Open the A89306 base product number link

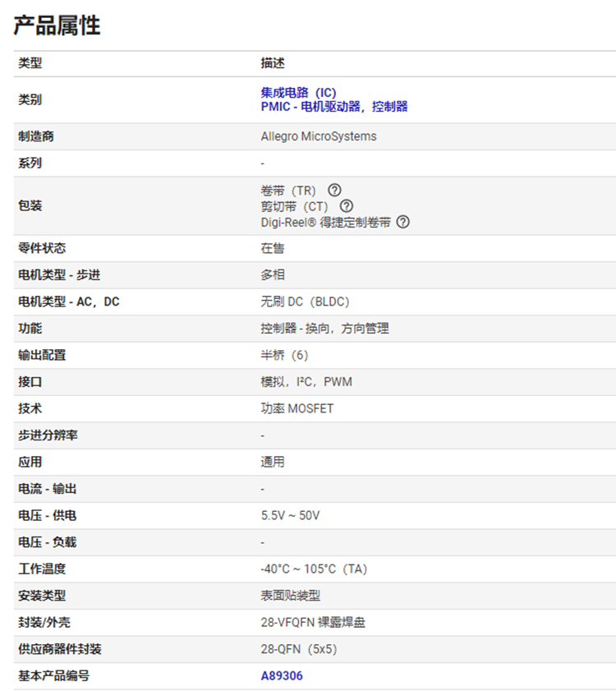[282, 676]
